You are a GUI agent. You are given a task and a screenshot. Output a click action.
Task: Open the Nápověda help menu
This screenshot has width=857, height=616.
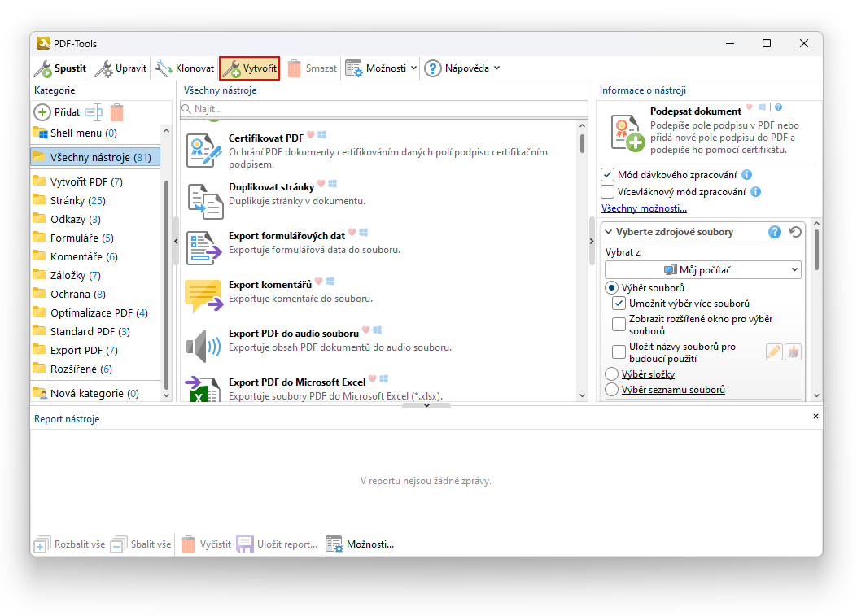tap(462, 68)
